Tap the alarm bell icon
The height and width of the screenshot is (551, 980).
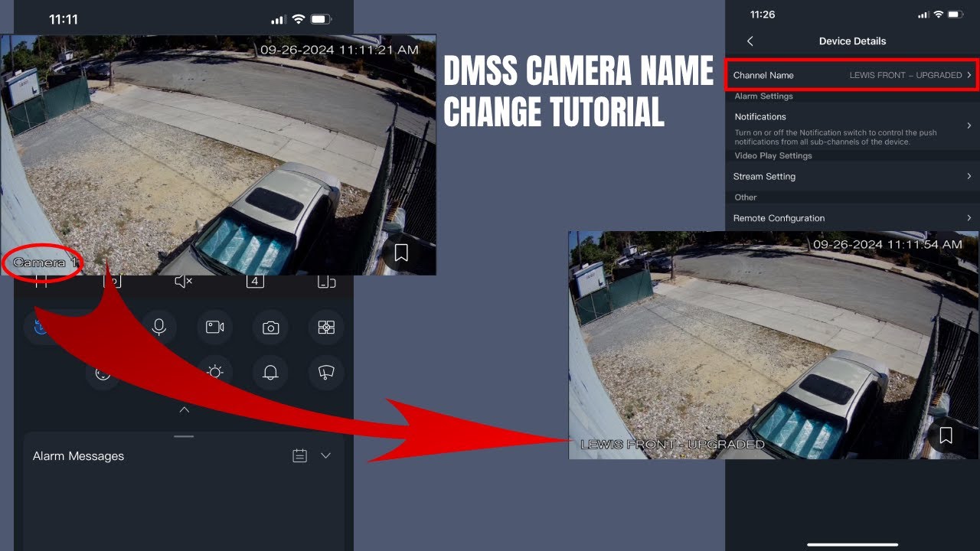point(270,372)
